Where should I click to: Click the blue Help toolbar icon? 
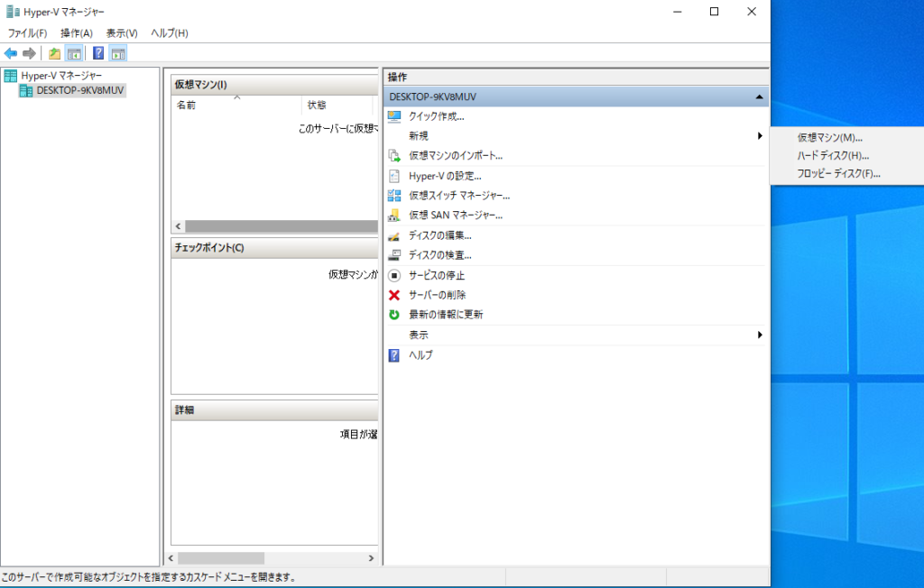click(98, 53)
